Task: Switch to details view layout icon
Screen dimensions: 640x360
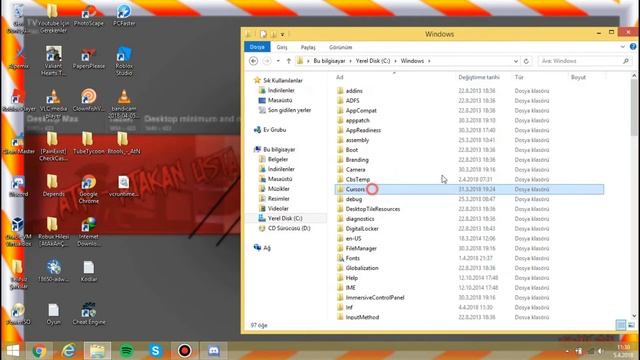Action: tap(621, 325)
